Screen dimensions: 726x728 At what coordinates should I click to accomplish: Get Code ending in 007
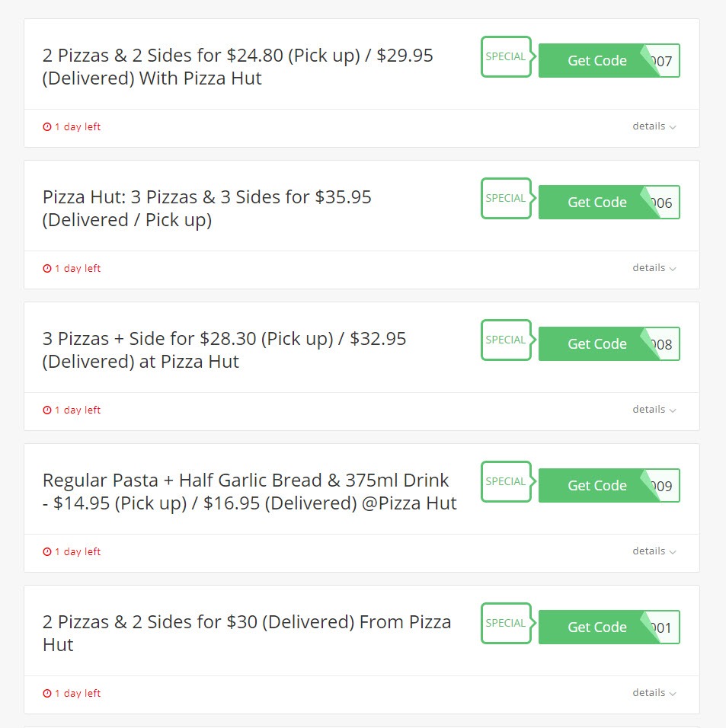(609, 60)
